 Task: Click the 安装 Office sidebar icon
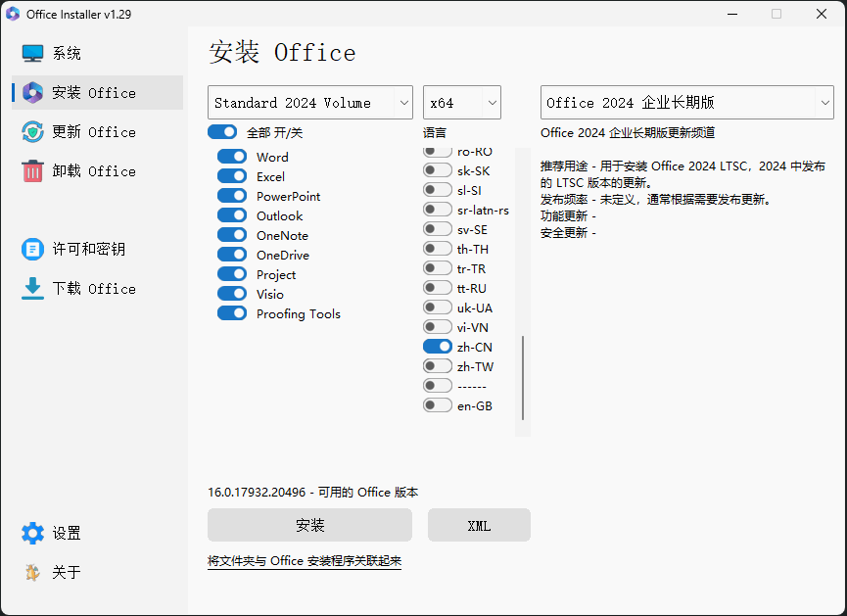click(33, 93)
